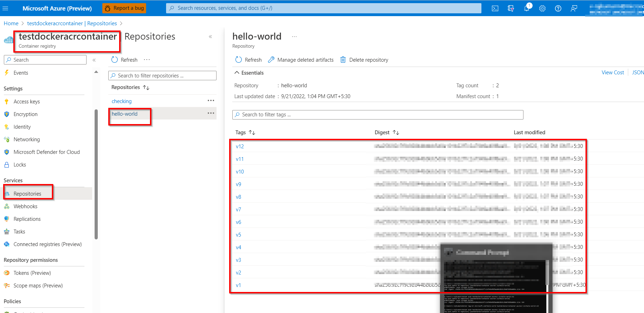Viewport: 644px width, 313px height.
Task: Open Encryption settings
Action: (25, 114)
